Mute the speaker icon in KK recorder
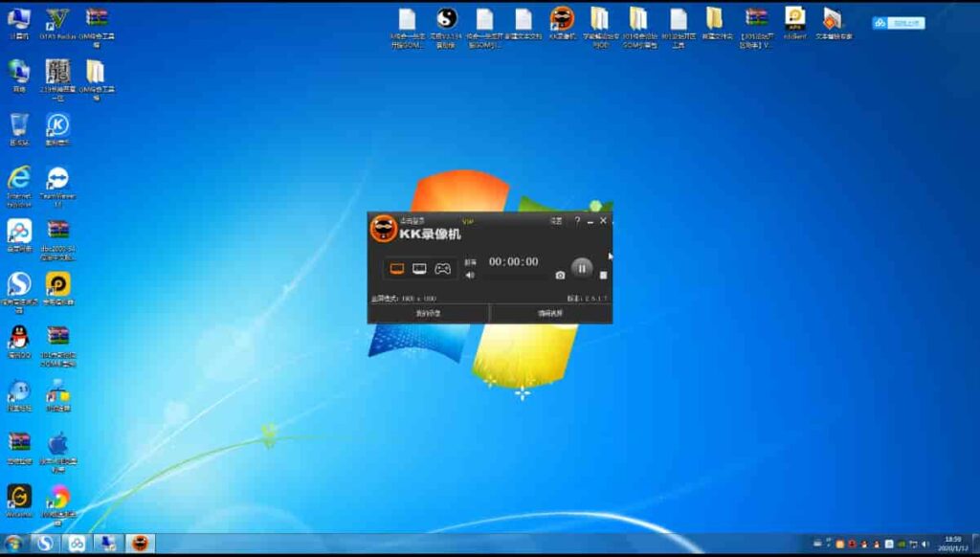Image resolution: width=980 pixels, height=557 pixels. 470,276
